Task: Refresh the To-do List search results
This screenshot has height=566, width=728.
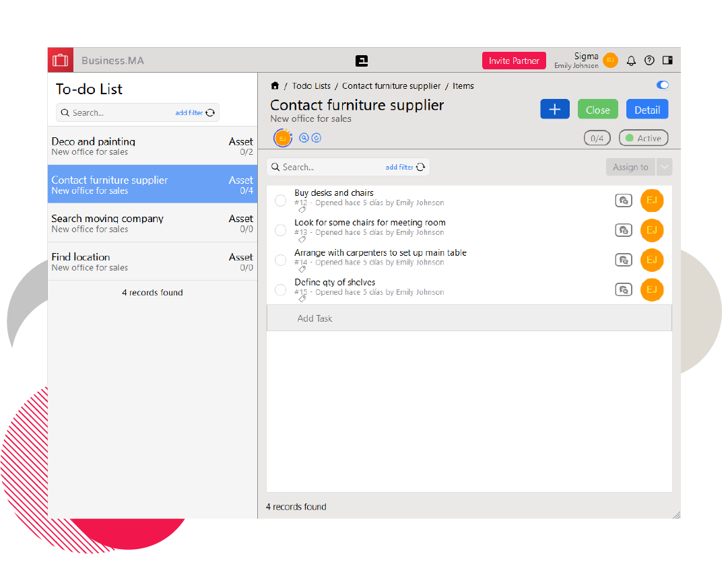Action: coord(210,113)
